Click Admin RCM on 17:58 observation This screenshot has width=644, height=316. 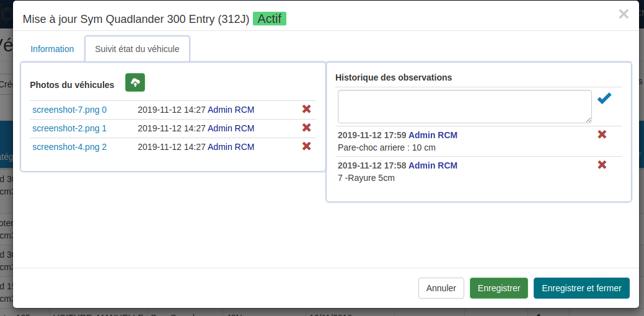433,165
